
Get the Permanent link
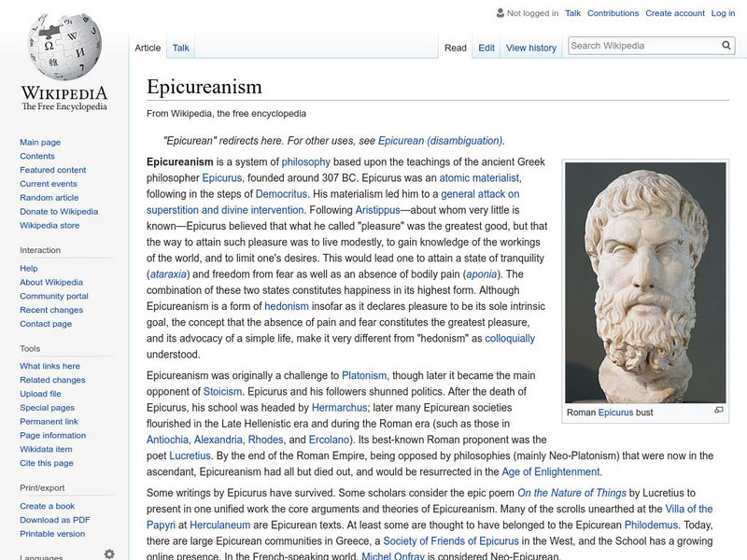click(x=49, y=422)
